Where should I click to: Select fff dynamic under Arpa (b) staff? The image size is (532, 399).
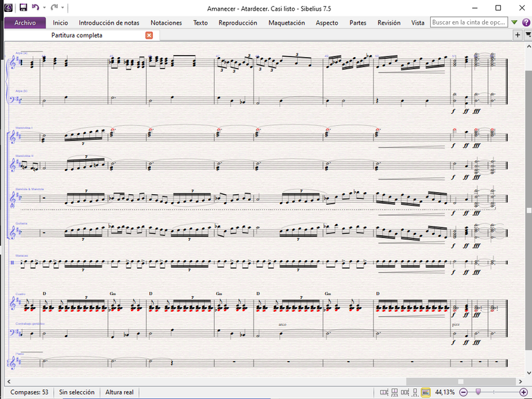tap(476, 111)
